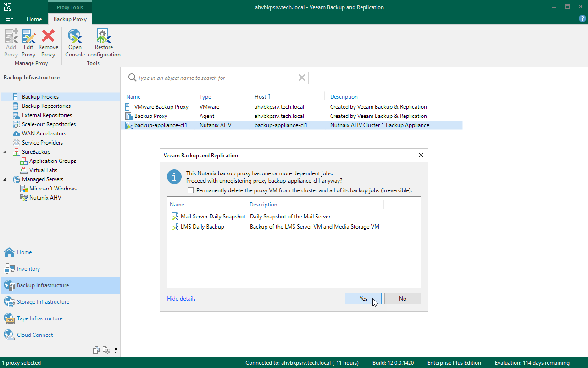The width and height of the screenshot is (588, 368).
Task: Open the Backup Proxy ribbon tab
Action: pyautogui.click(x=70, y=19)
